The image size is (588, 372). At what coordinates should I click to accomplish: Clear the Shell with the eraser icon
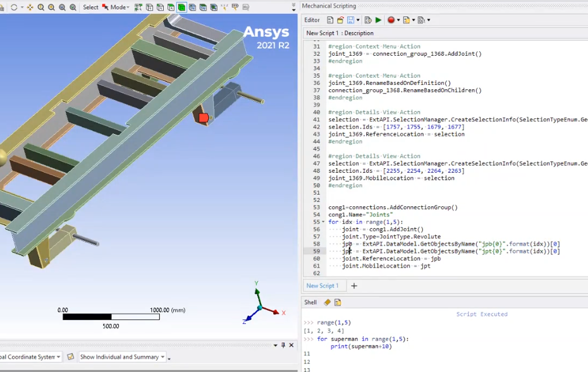click(x=327, y=302)
